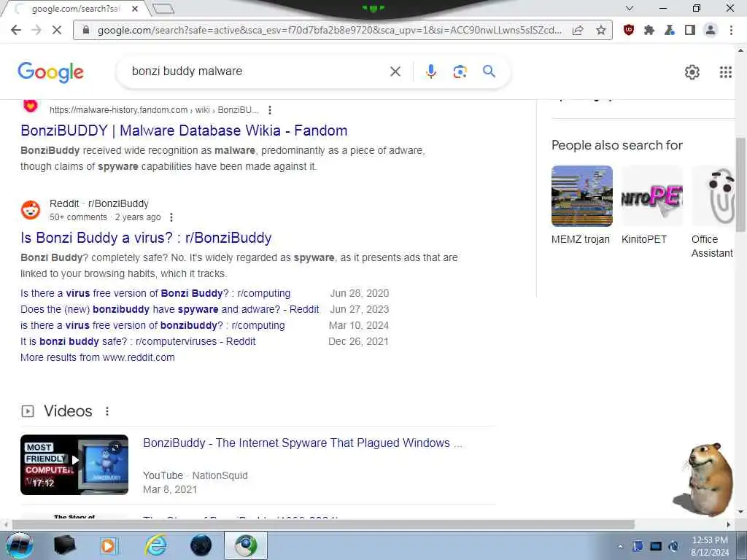The image size is (747, 560).
Task: Click the malware-history.fandom.com URL breadcrumb
Action: pyautogui.click(x=154, y=110)
